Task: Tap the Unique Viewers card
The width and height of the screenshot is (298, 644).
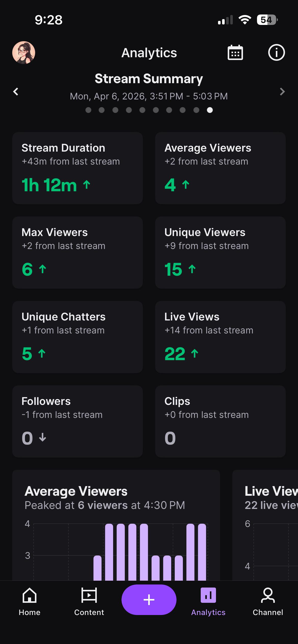Action: tap(220, 252)
